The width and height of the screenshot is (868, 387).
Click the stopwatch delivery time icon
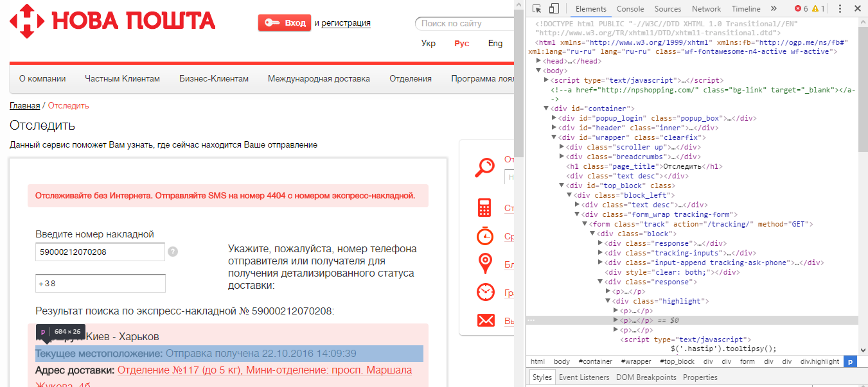485,236
